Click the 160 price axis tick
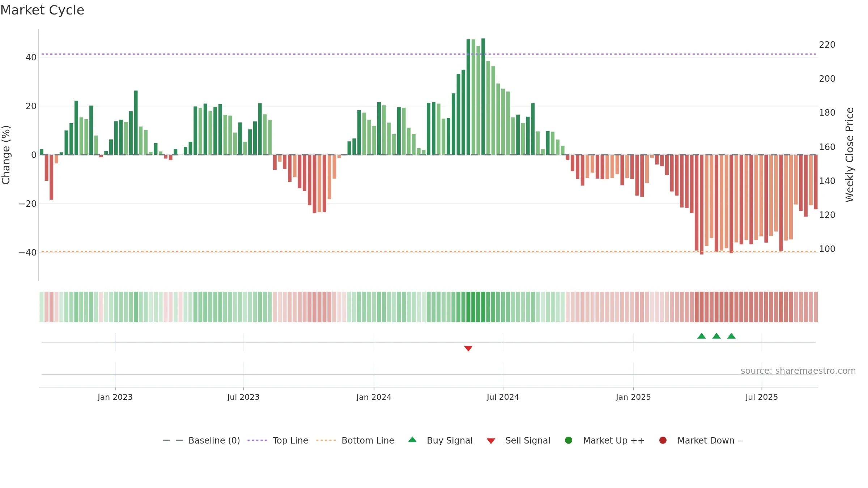The image size is (868, 488). click(827, 147)
